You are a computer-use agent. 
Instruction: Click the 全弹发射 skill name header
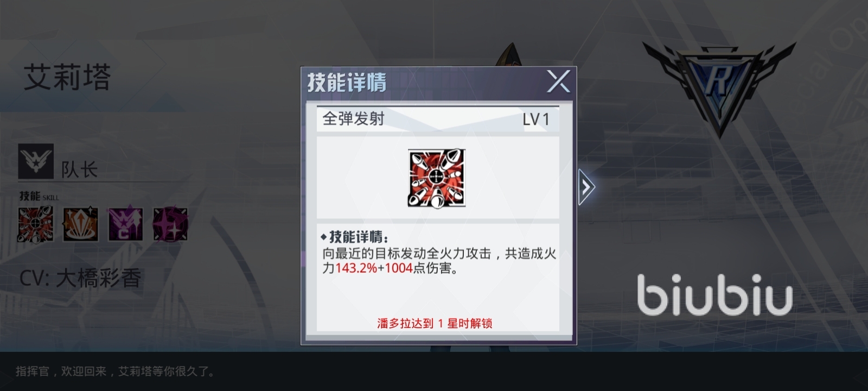354,119
